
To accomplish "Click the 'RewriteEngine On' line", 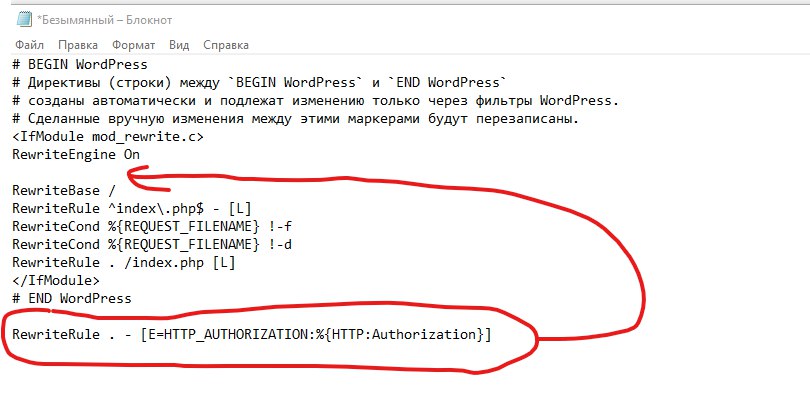I will (76, 155).
